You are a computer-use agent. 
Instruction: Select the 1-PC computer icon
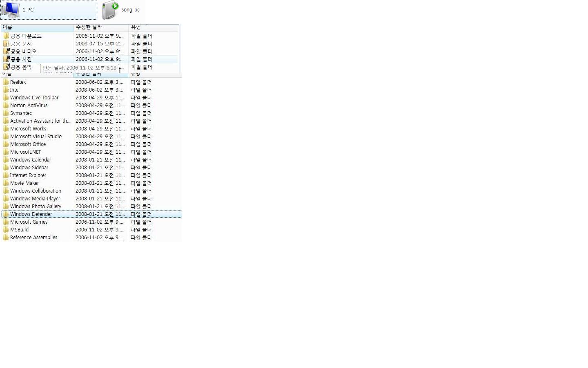coord(11,9)
